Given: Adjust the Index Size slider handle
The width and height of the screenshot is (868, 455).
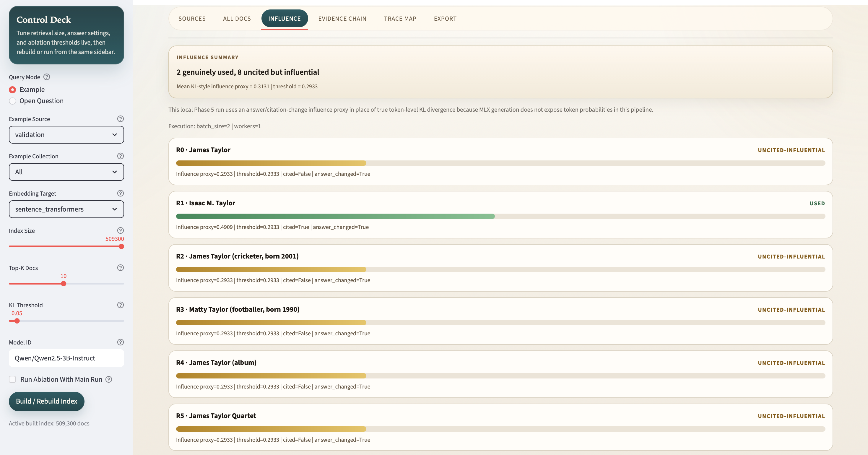Looking at the screenshot, I should coord(121,246).
